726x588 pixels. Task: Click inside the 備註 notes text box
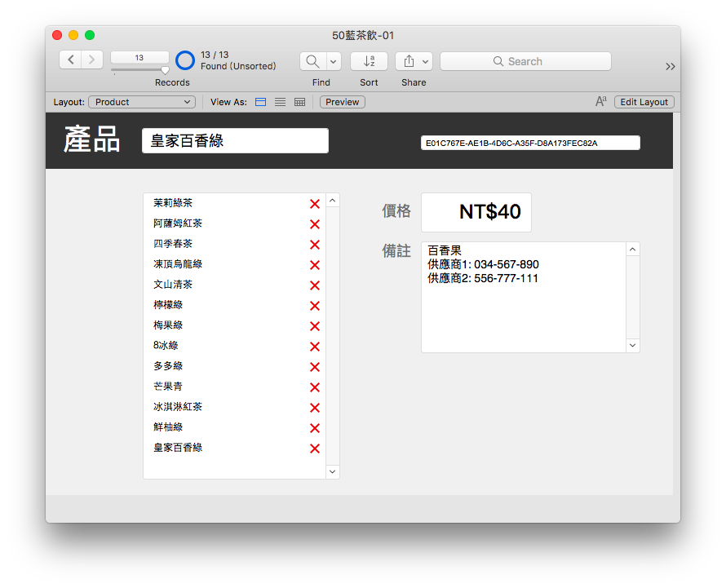click(x=524, y=297)
